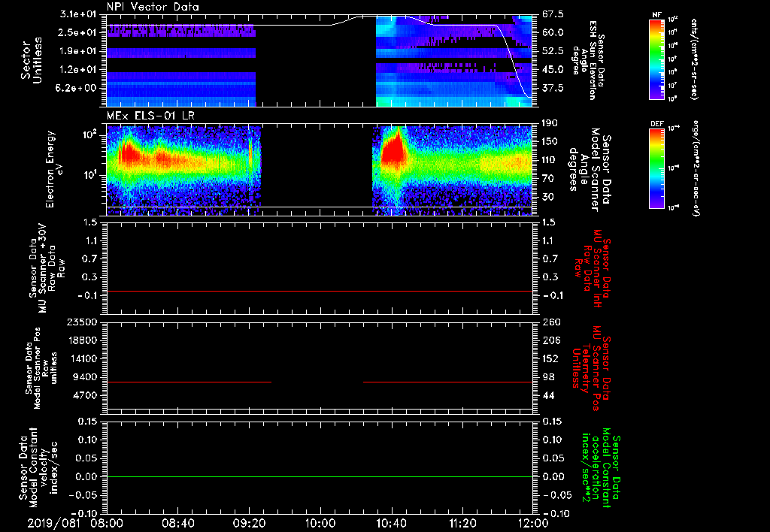Click the 9400 scanner position tick
This screenshot has height=532, width=770.
point(86,377)
